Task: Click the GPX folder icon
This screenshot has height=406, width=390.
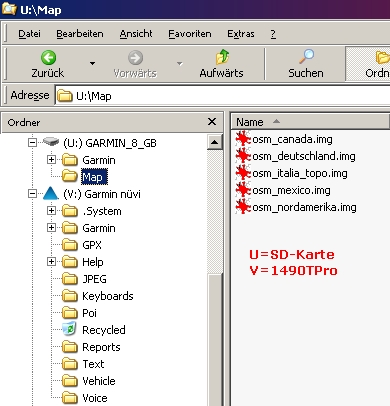Action: coord(70,245)
